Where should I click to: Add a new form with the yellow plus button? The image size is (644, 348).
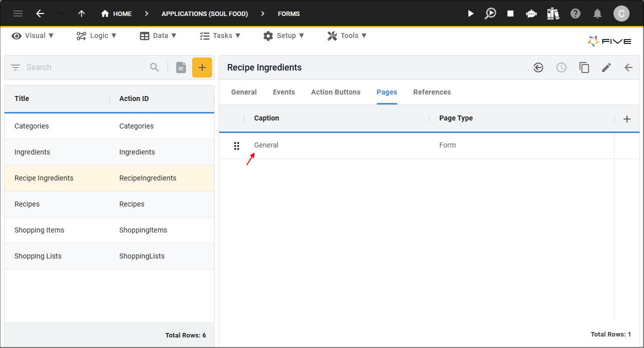(202, 67)
